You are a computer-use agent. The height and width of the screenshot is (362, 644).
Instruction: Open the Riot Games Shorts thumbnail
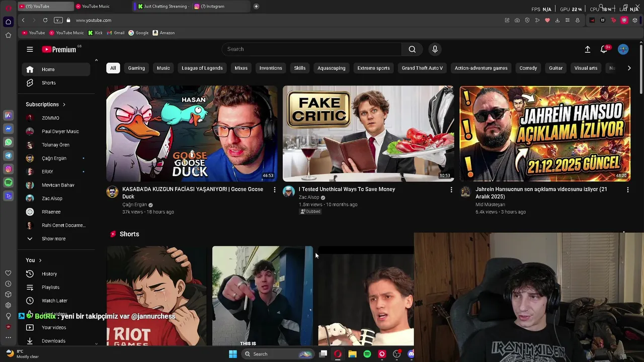click(156, 296)
